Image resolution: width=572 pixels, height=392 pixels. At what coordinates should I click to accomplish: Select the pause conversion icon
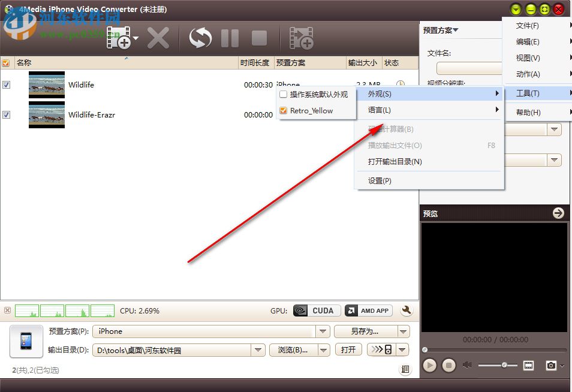(x=230, y=37)
